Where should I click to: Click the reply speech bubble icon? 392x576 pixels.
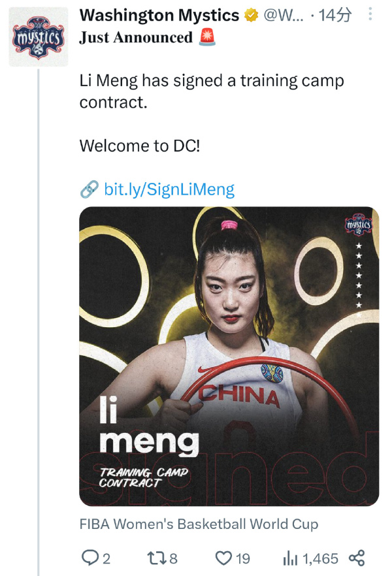[90, 558]
